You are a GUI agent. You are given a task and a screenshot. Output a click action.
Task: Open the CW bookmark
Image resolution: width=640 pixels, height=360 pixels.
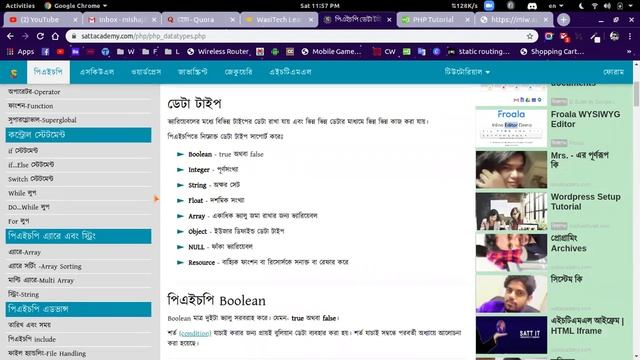[x=384, y=52]
